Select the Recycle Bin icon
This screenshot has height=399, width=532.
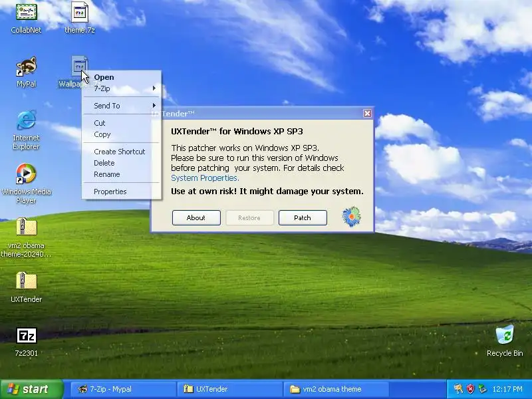505,334
